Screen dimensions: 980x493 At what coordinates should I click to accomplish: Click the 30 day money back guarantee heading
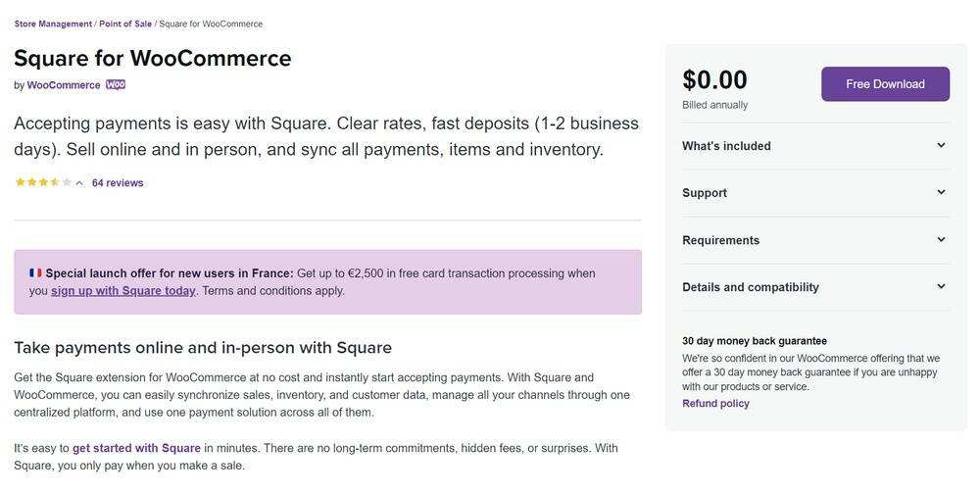click(x=755, y=341)
